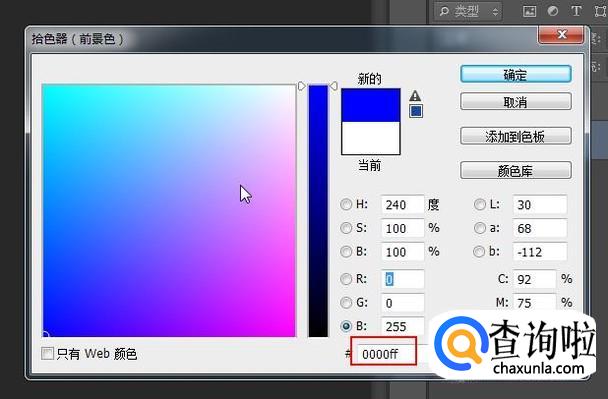The height and width of the screenshot is (399, 608).
Task: Click the in-gamut color cube swatch icon
Action: coord(416,111)
